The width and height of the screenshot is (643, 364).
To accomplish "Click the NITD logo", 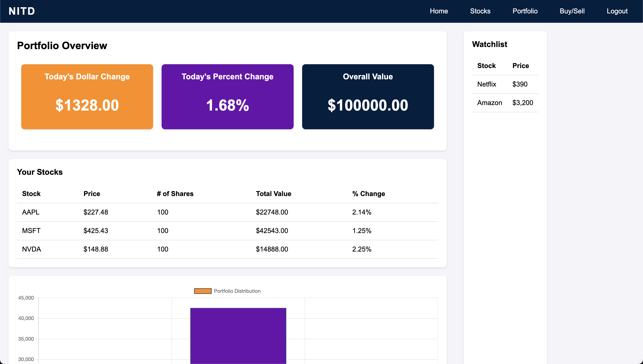I will pos(22,11).
